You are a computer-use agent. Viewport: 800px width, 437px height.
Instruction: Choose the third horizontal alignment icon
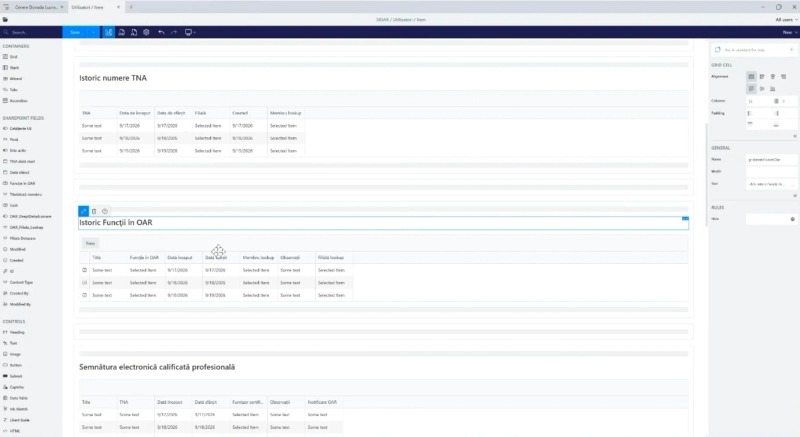(x=772, y=76)
